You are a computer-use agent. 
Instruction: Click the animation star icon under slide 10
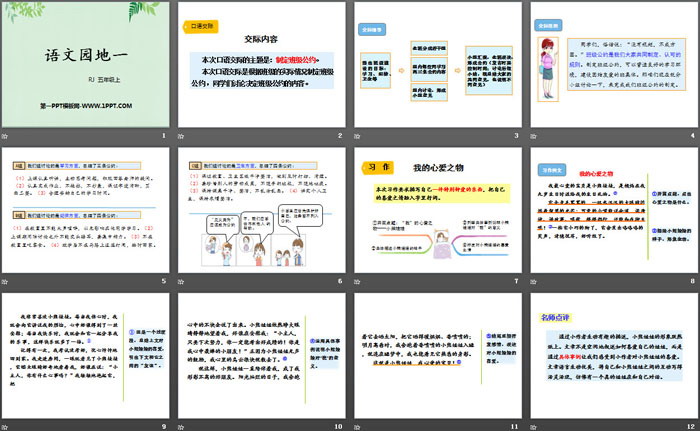[181, 427]
